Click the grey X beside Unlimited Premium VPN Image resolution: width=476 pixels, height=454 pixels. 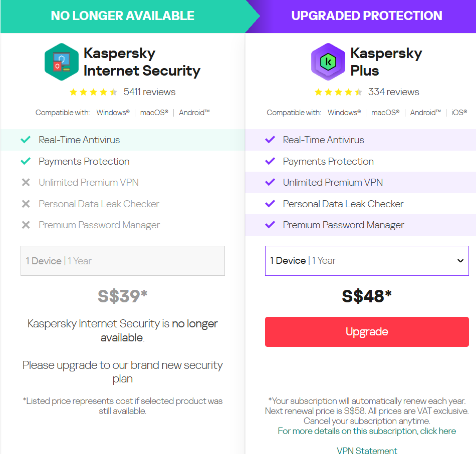click(x=26, y=183)
